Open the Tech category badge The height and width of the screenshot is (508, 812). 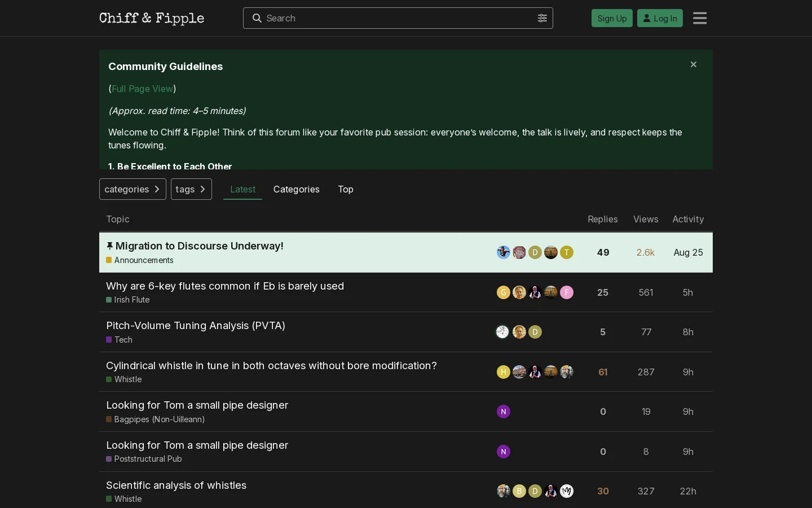pyautogui.click(x=120, y=340)
